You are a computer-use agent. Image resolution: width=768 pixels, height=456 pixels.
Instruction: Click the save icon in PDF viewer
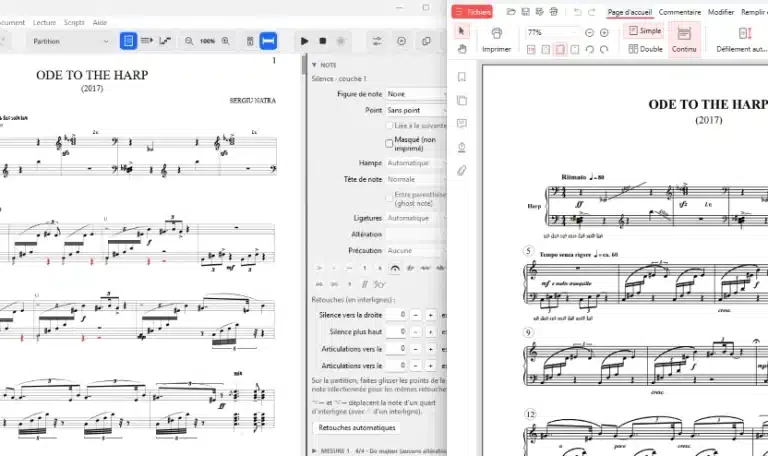click(525, 12)
